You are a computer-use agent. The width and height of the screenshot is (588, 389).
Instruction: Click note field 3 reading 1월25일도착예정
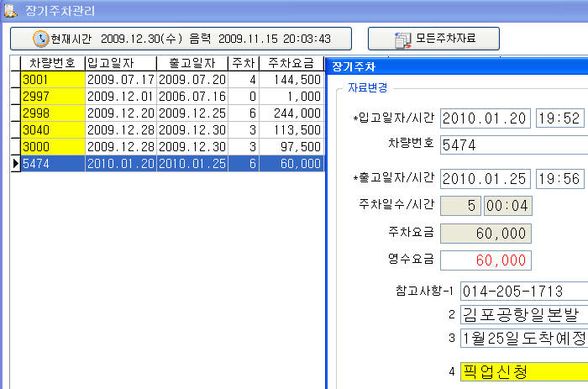click(x=524, y=338)
